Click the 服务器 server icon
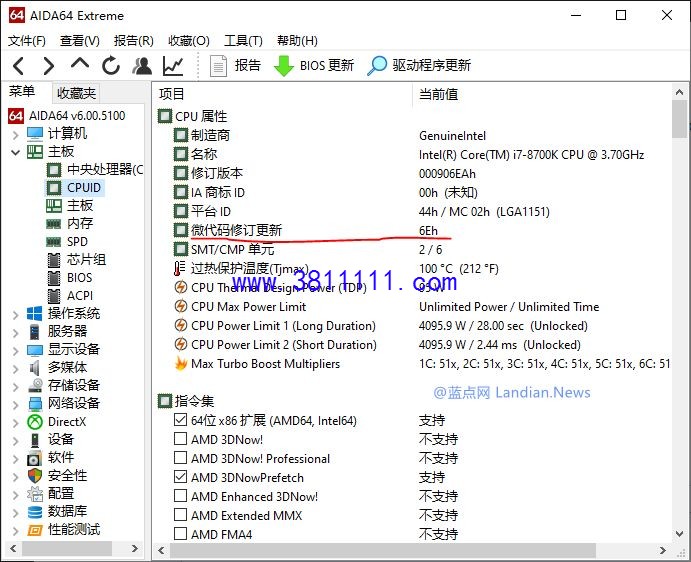 35,331
